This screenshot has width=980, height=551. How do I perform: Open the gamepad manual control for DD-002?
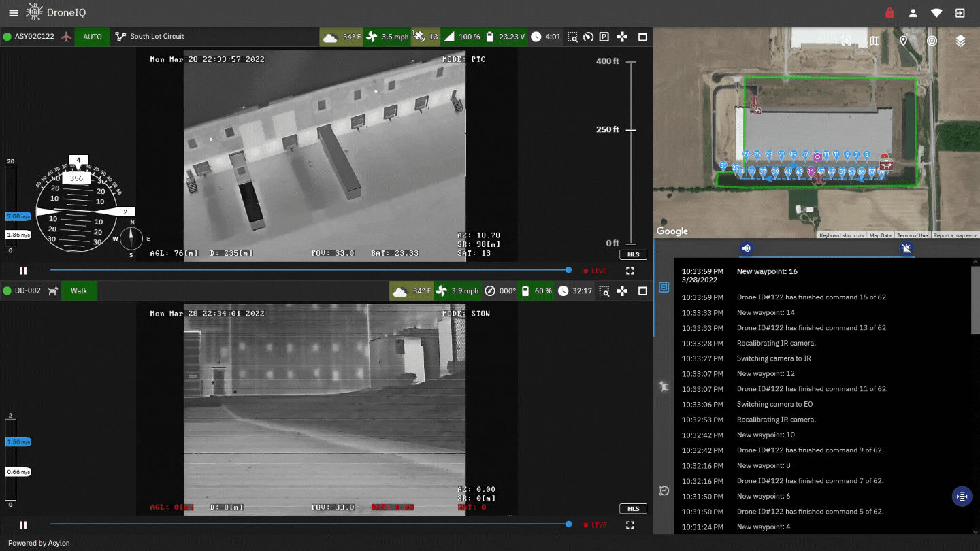[x=622, y=291]
